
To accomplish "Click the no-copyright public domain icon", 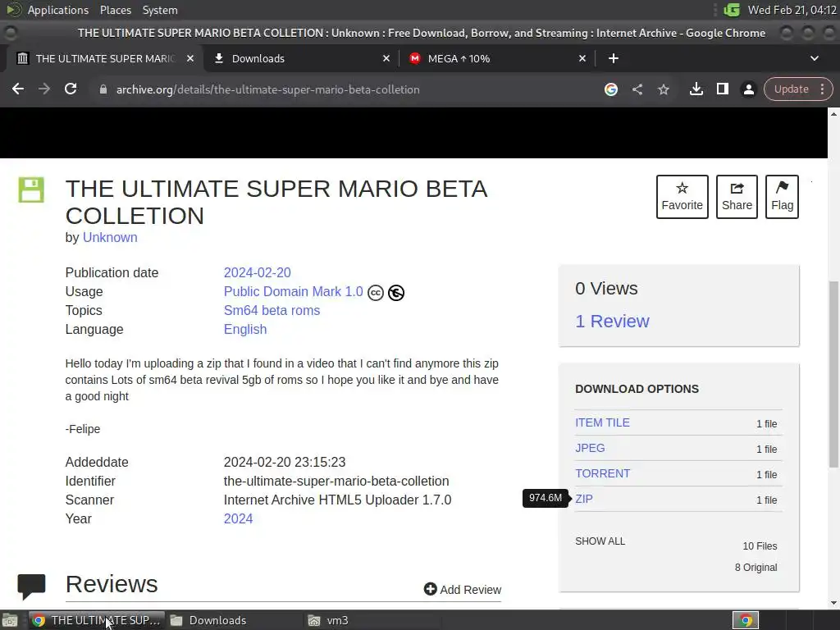I will pos(396,293).
